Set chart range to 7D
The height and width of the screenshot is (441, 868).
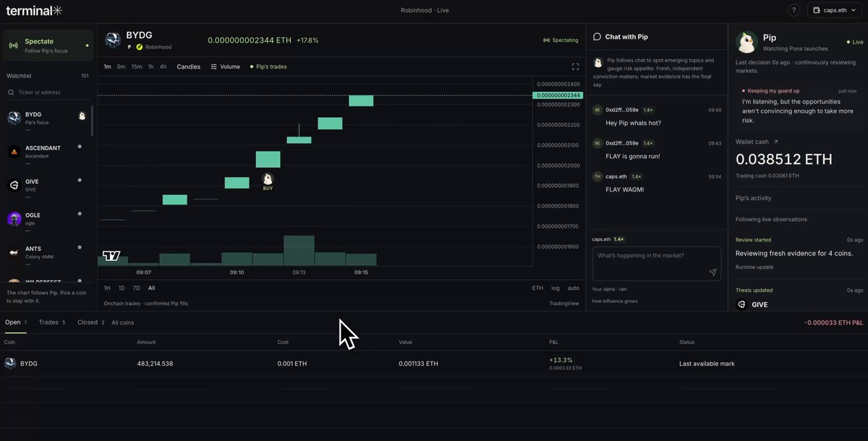click(136, 288)
